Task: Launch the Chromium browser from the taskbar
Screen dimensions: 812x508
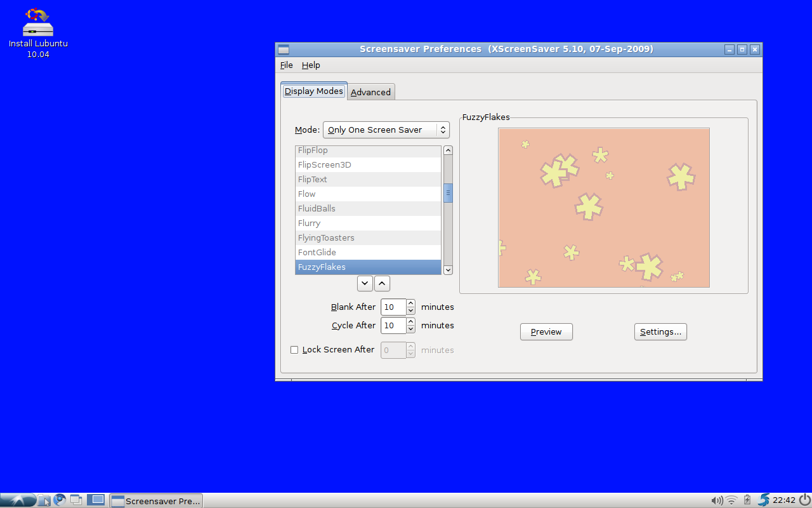Action: [60, 500]
